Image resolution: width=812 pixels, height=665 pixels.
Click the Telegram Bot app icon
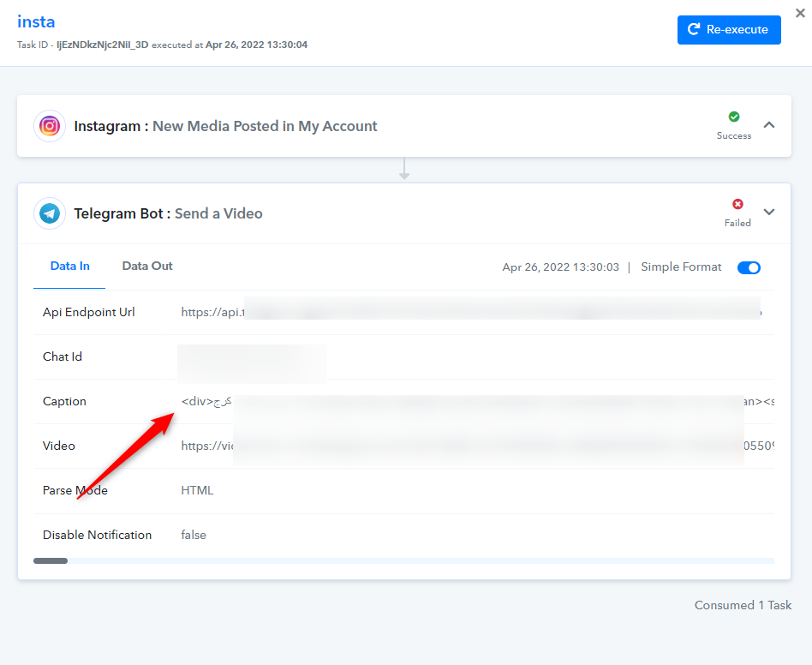[50, 213]
